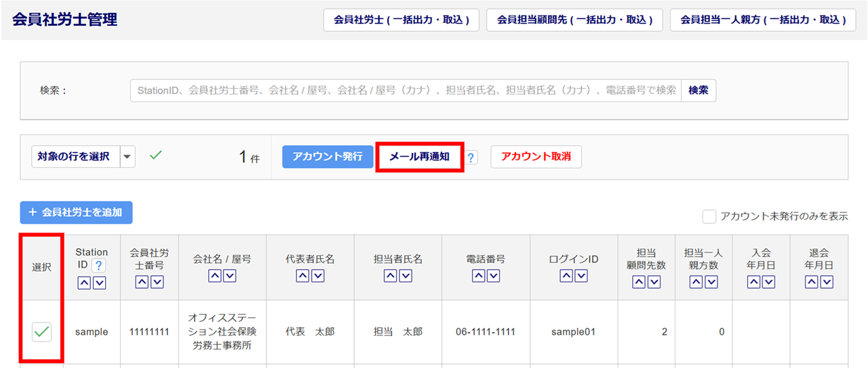Click ＋会員社労士を追加 button
This screenshot has width=868, height=368.
tap(77, 212)
